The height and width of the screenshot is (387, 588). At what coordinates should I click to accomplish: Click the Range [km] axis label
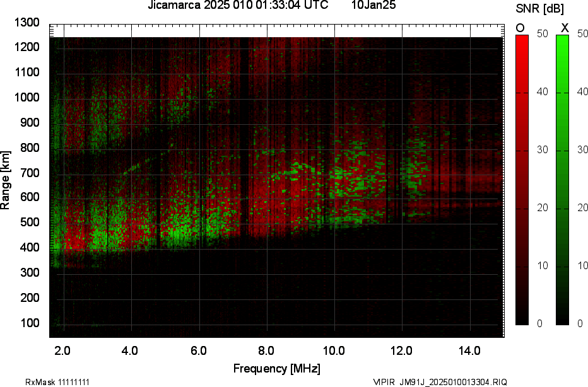pyautogui.click(x=5, y=180)
